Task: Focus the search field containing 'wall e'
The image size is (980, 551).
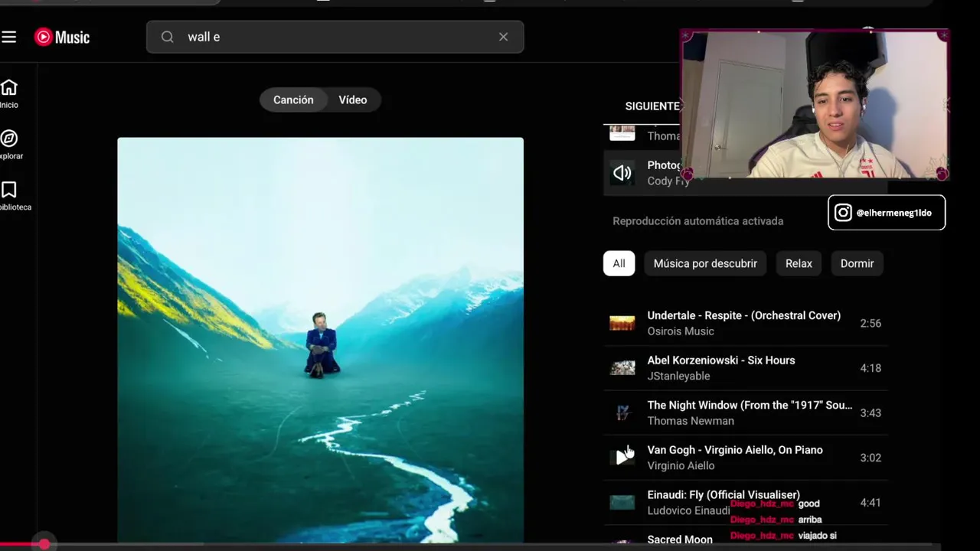Action: (x=335, y=37)
